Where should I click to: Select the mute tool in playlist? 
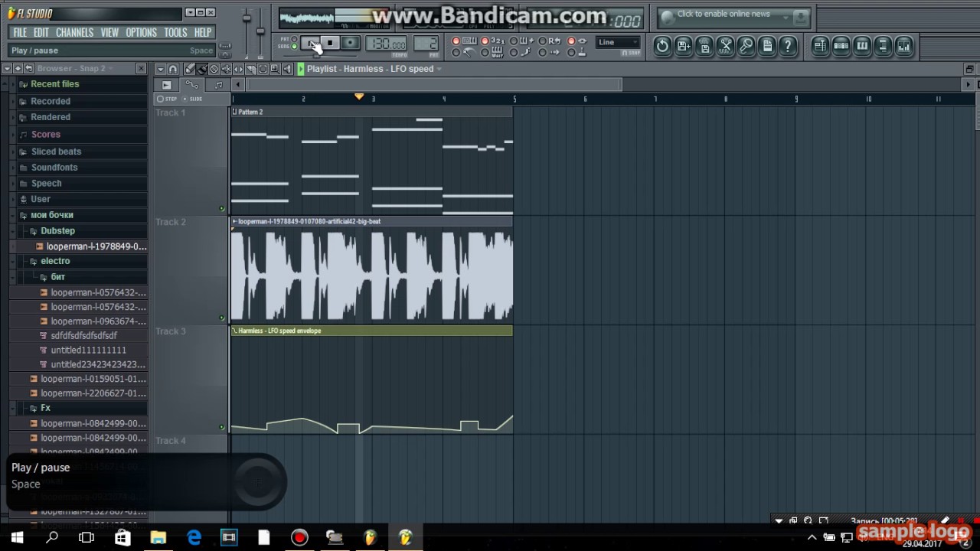pos(226,69)
